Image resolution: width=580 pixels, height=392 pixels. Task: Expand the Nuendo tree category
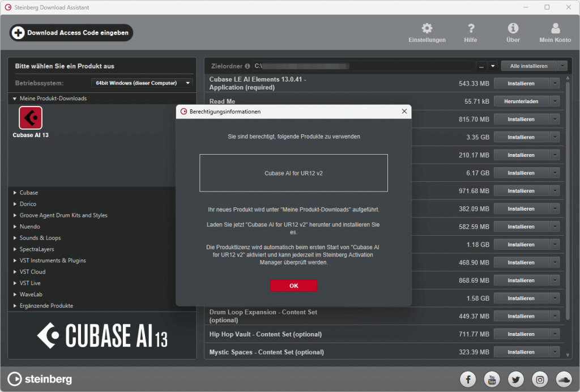[15, 227]
